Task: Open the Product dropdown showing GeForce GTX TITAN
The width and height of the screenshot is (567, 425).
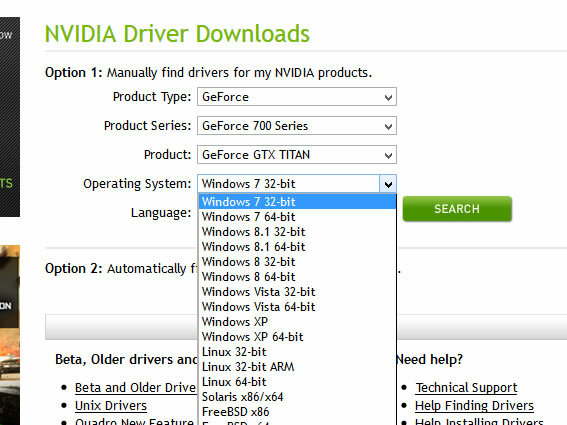Action: point(297,154)
